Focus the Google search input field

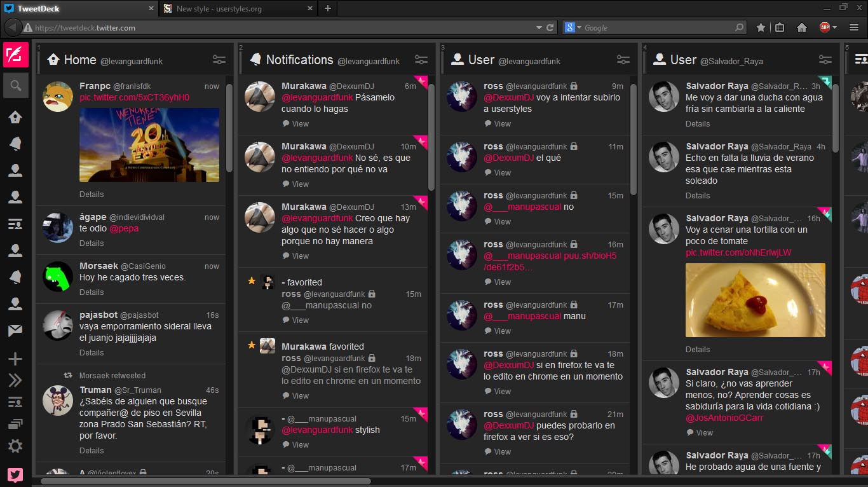[x=658, y=27]
